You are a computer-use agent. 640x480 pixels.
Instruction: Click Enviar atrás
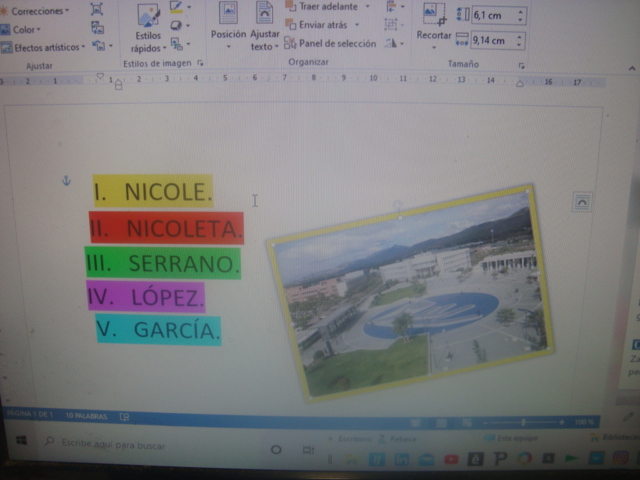pos(317,25)
